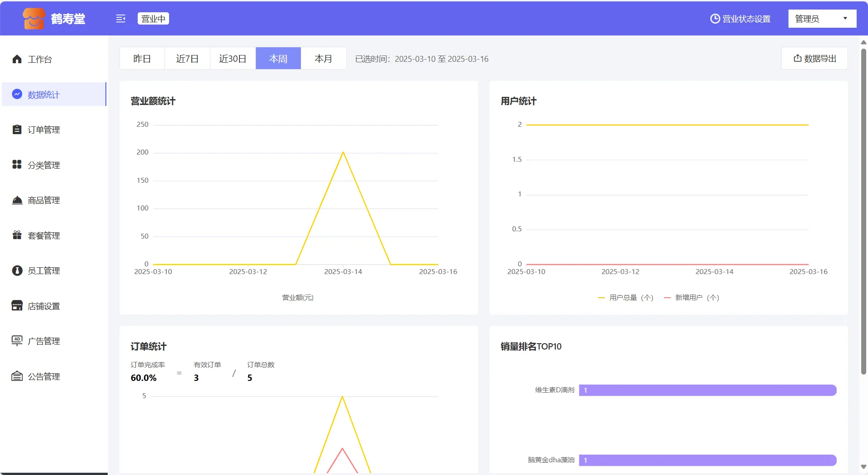Screen dimensions: 868x475
Task: Click the 维生素D滴剂 sales bar
Action: click(707, 390)
